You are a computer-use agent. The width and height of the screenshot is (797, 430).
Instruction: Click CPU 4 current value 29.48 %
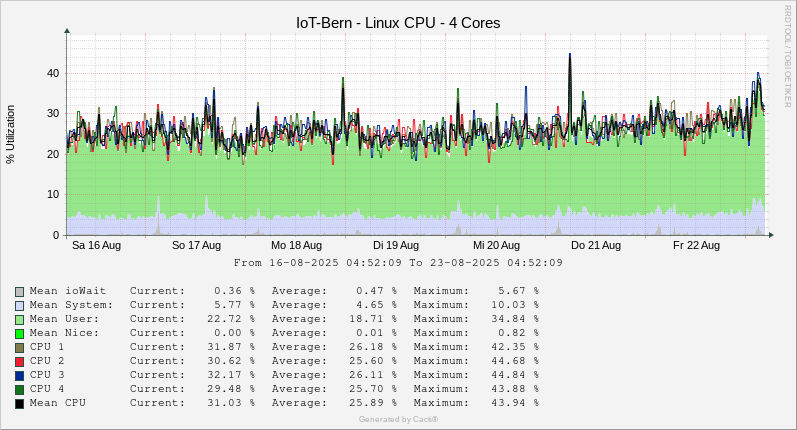click(x=231, y=389)
